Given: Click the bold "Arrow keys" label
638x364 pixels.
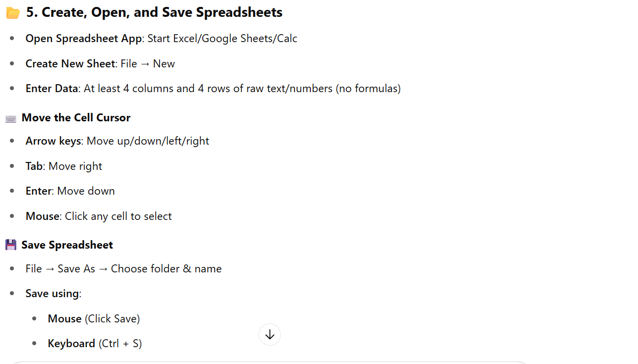Looking at the screenshot, I should point(53,141).
